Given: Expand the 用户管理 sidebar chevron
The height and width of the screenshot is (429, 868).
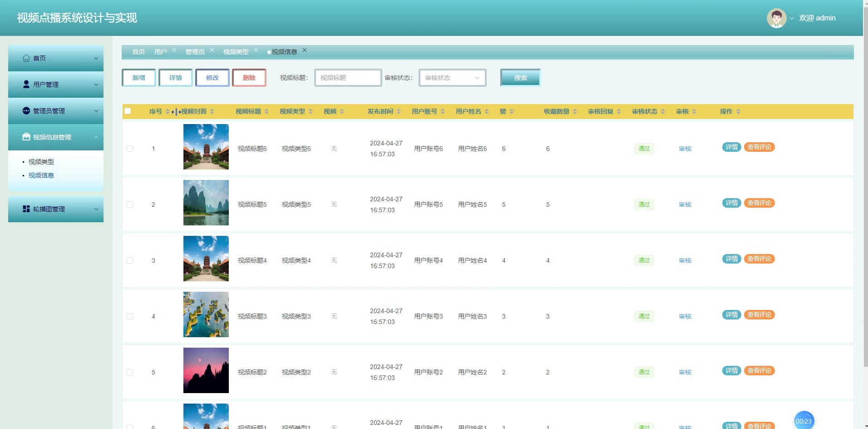Looking at the screenshot, I should [x=96, y=85].
